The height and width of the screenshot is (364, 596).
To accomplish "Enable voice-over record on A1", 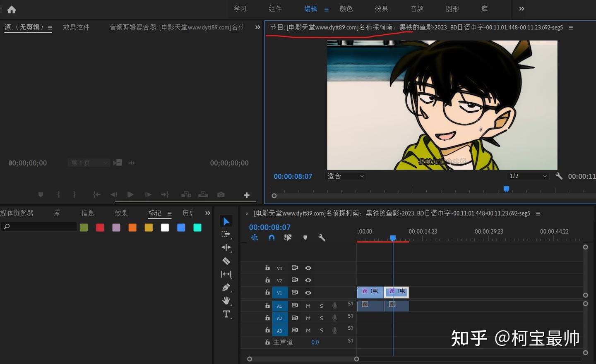I will [335, 306].
